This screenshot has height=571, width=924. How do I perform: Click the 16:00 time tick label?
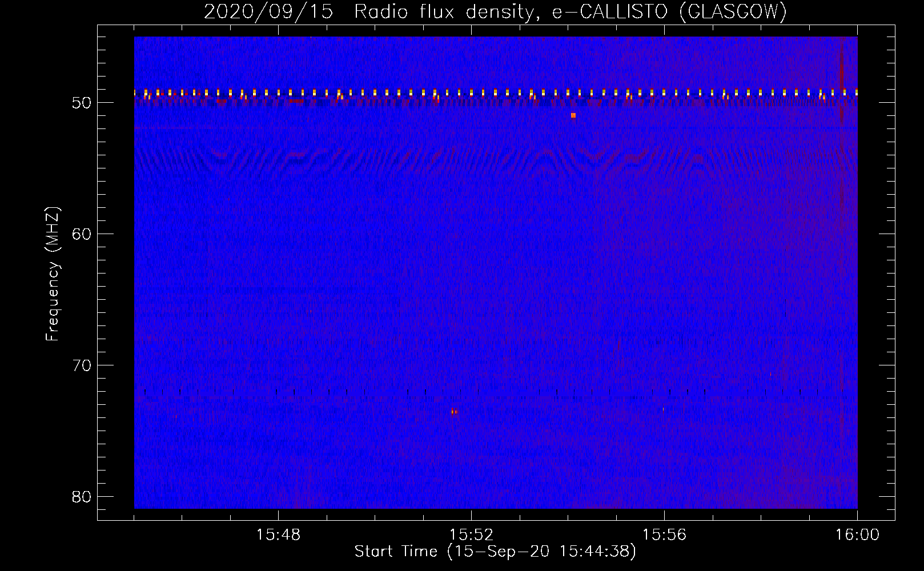[857, 535]
